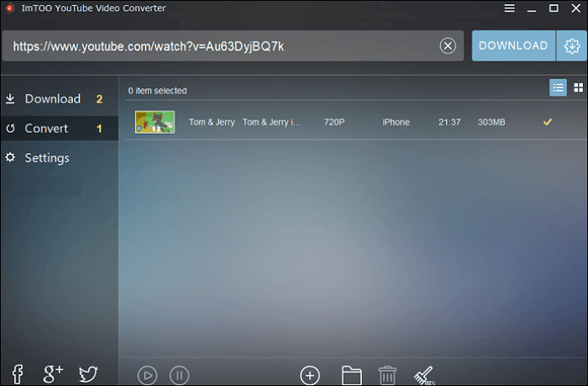Image resolution: width=588 pixels, height=386 pixels.
Task: Open the Google Plus share icon
Action: click(x=52, y=374)
